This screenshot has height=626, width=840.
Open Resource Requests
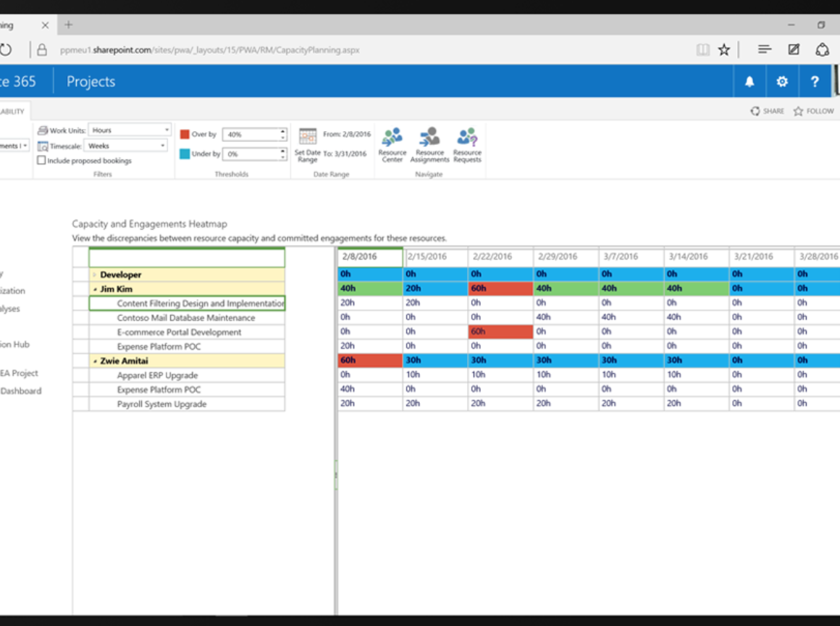coord(467,145)
